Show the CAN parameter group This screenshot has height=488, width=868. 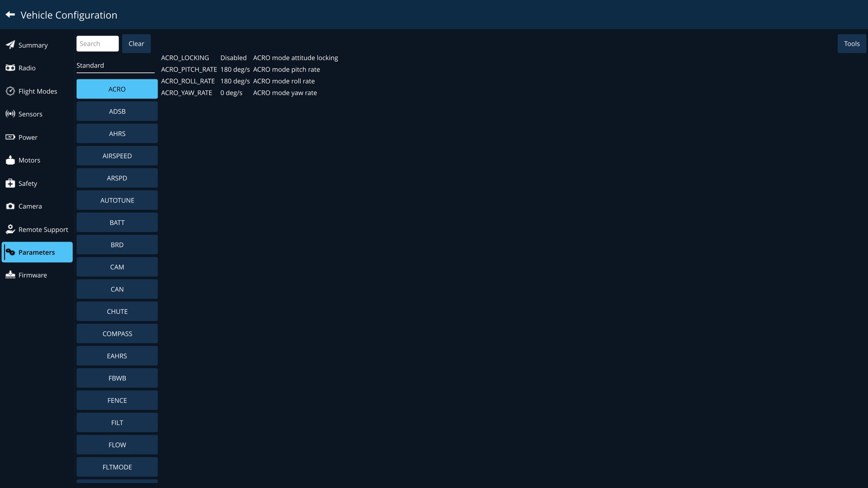click(117, 289)
